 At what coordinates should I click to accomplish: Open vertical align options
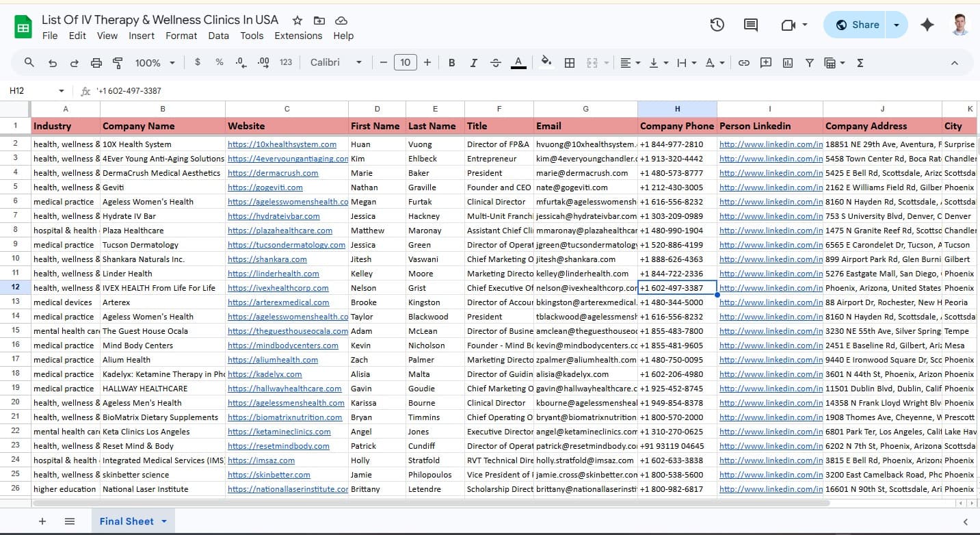(x=658, y=62)
